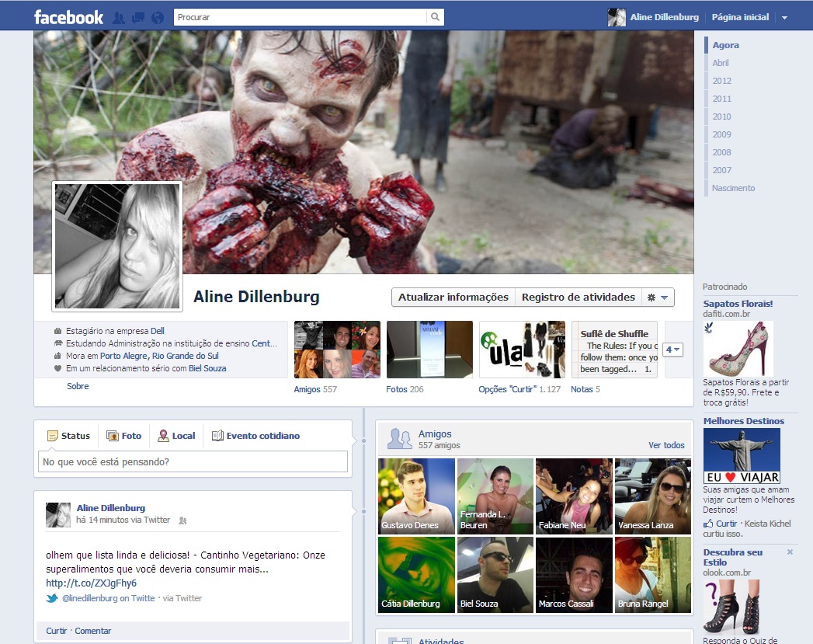The width and height of the screenshot is (813, 644).
Task: Select the Local composer tab
Action: click(177, 436)
